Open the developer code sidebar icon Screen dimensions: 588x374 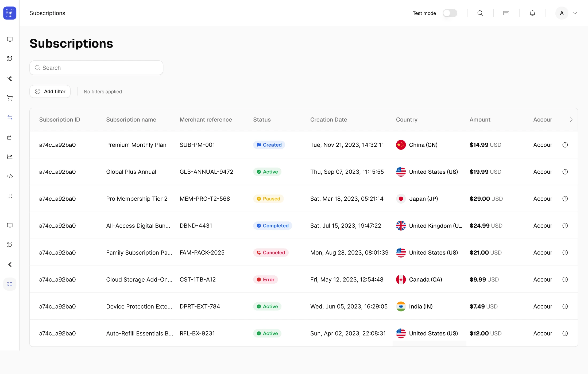click(x=10, y=176)
